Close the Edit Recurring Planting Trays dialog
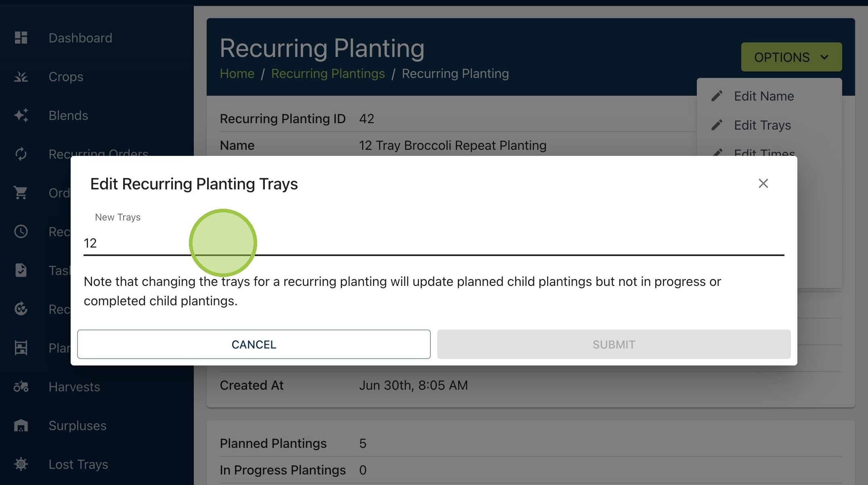The image size is (868, 485). tap(763, 183)
